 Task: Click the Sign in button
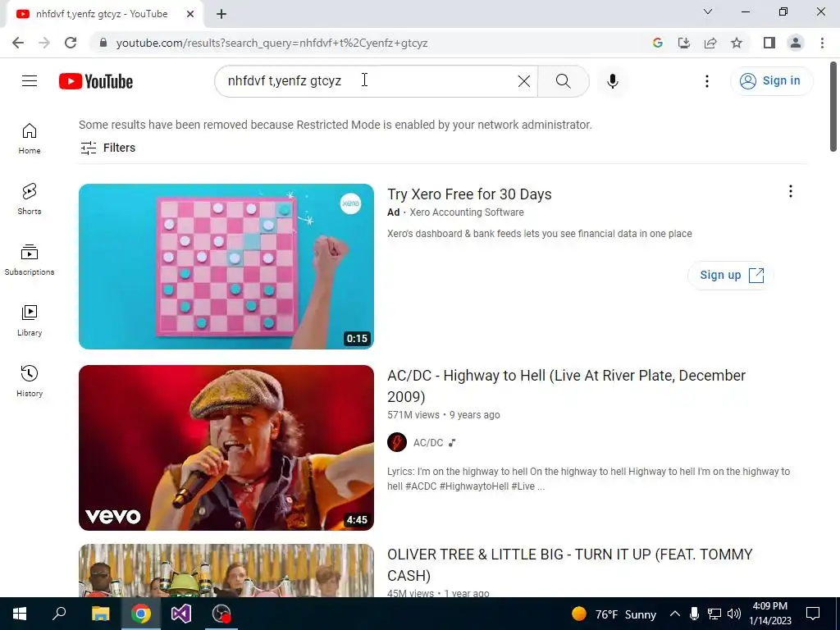771,81
